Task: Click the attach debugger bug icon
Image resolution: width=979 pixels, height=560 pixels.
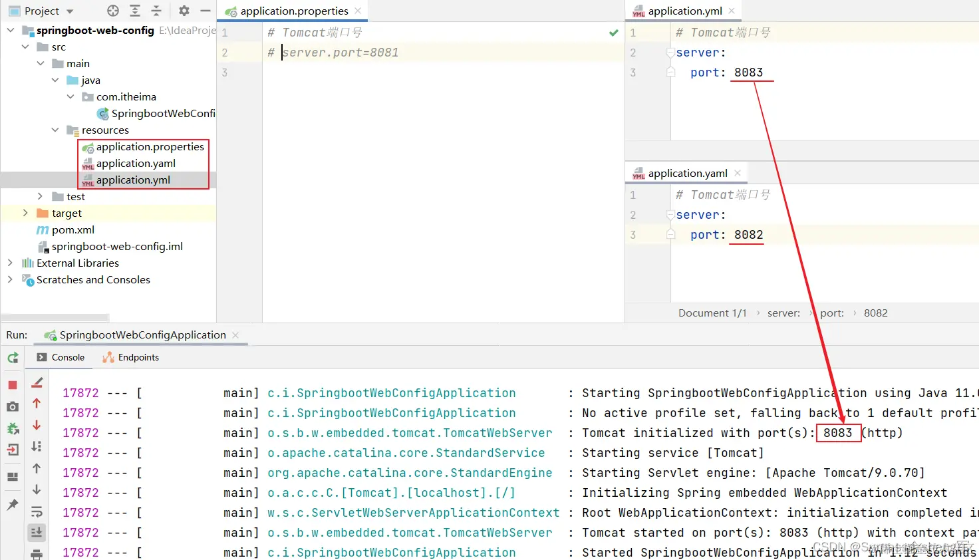Action: [x=13, y=428]
